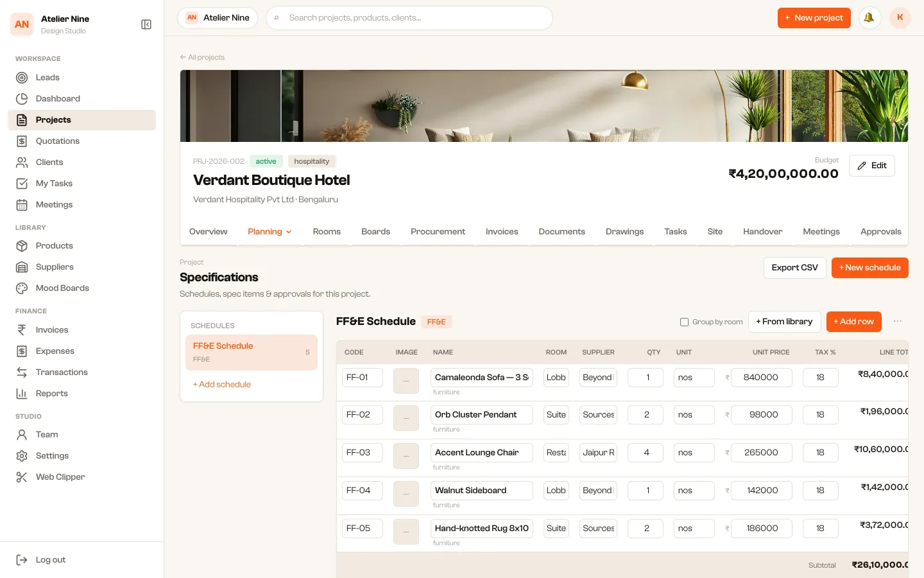This screenshot has width=924, height=578.
Task: Edit unit price 142000 field
Action: click(762, 491)
